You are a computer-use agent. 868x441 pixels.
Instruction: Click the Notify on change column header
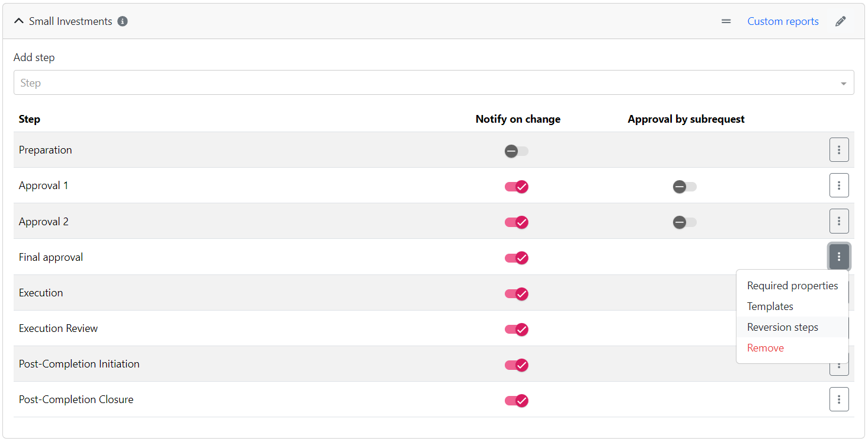(x=518, y=119)
